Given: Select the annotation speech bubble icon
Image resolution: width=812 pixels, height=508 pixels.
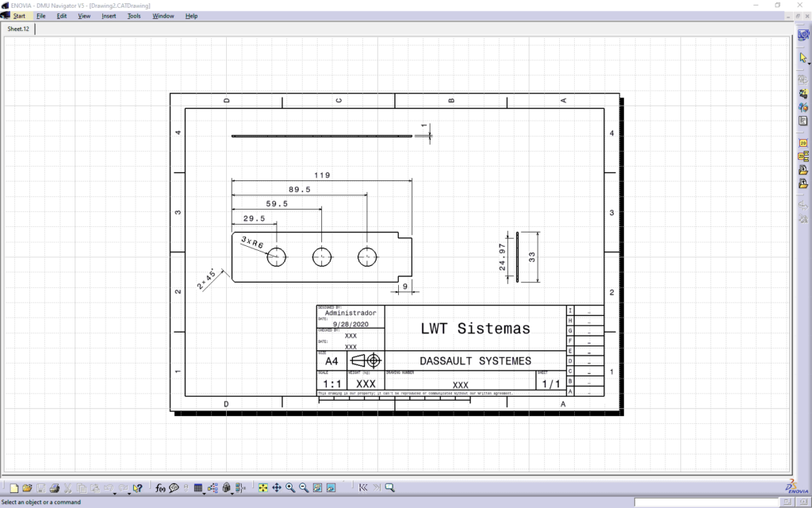Looking at the screenshot, I should (x=173, y=487).
